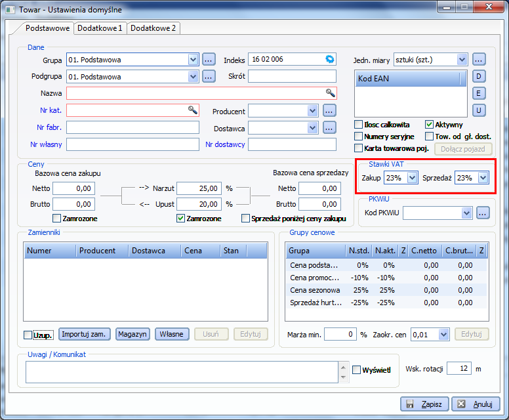The width and height of the screenshot is (509, 420).
Task: Enable Sprzedaż poniżej ceny zakupu checkbox
Action: point(245,219)
